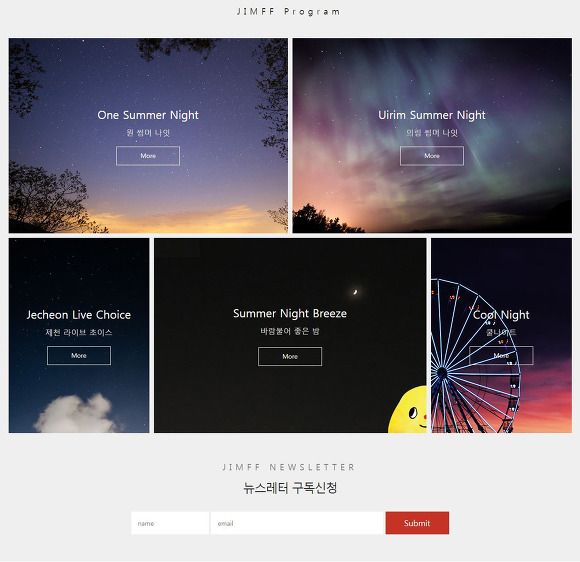Click the JIMFF NEWSLETTER heading
Image resolution: width=580 pixels, height=562 pixels.
[x=289, y=467]
